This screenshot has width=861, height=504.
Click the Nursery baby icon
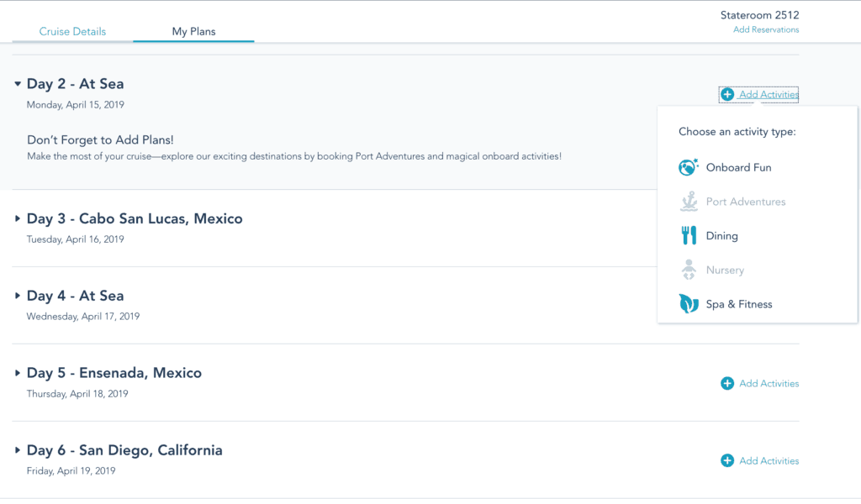pyautogui.click(x=689, y=270)
